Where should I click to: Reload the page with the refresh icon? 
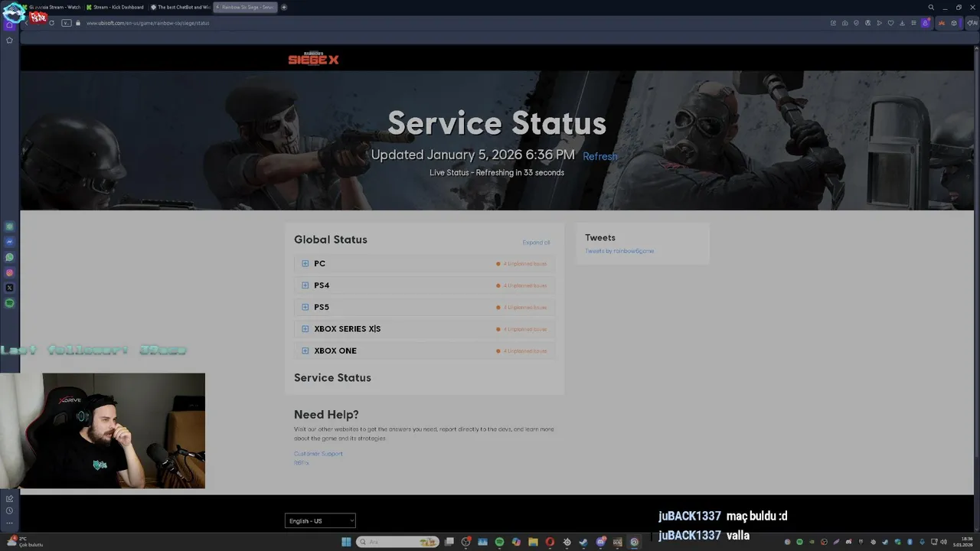[x=52, y=23]
